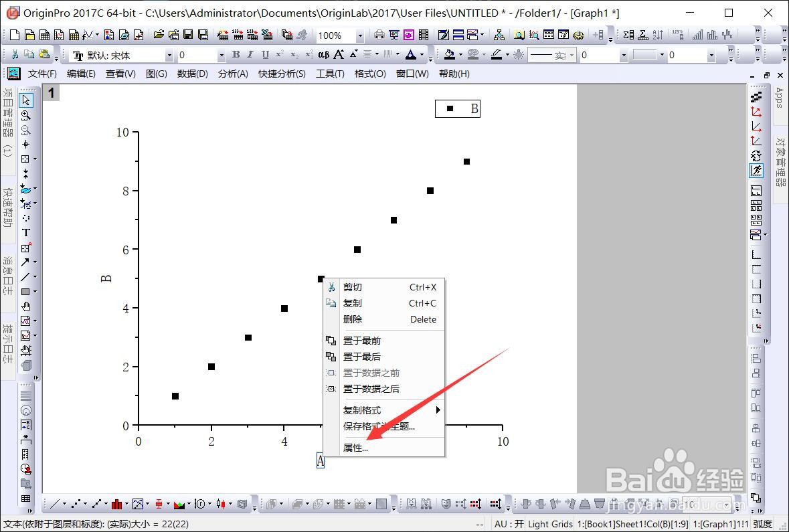Choose 删除 from context menu
789x532 pixels.
(384, 319)
